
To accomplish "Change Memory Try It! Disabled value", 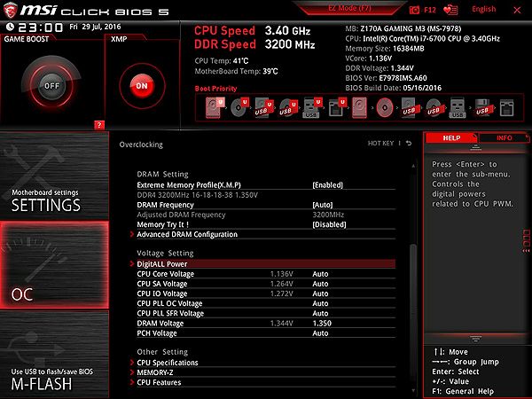I will (x=329, y=224).
